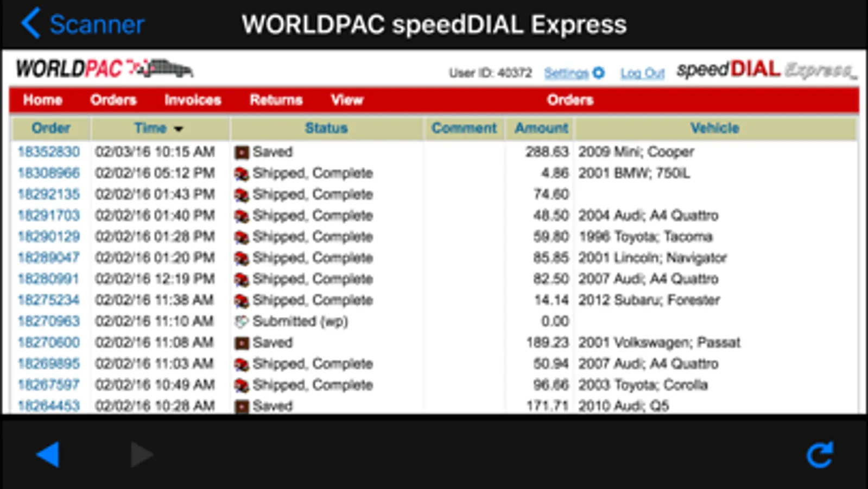Click the speedDIAL Express logo

pyautogui.click(x=766, y=70)
